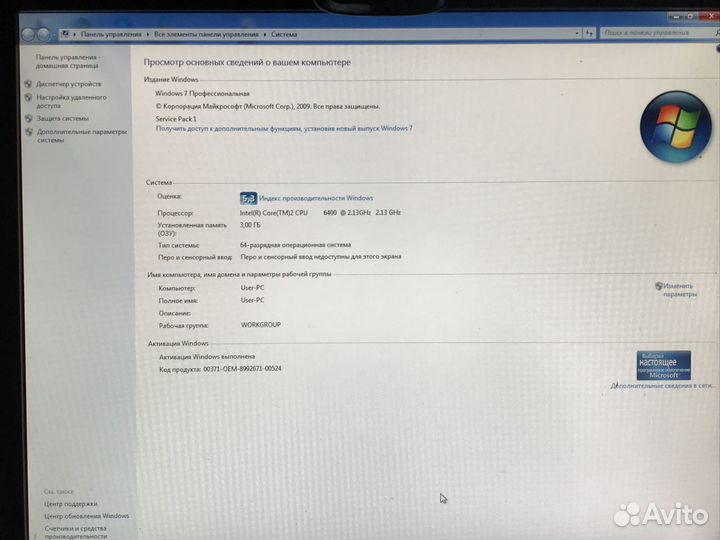
Task: Click the Back navigation arrow button
Action: (x=28, y=34)
